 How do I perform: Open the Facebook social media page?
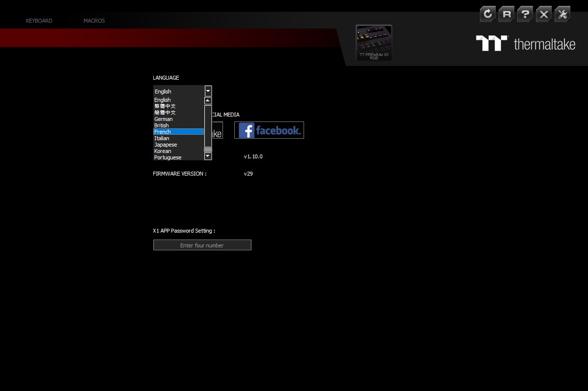pyautogui.click(x=269, y=130)
